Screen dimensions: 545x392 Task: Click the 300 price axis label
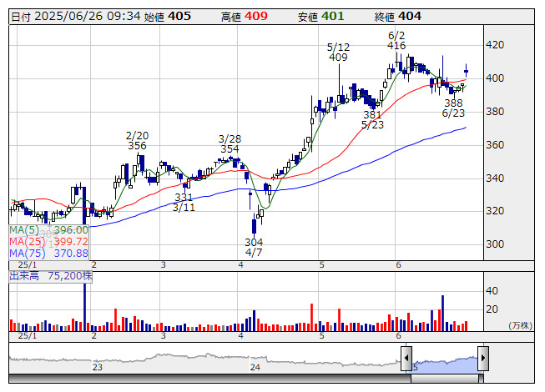click(495, 244)
